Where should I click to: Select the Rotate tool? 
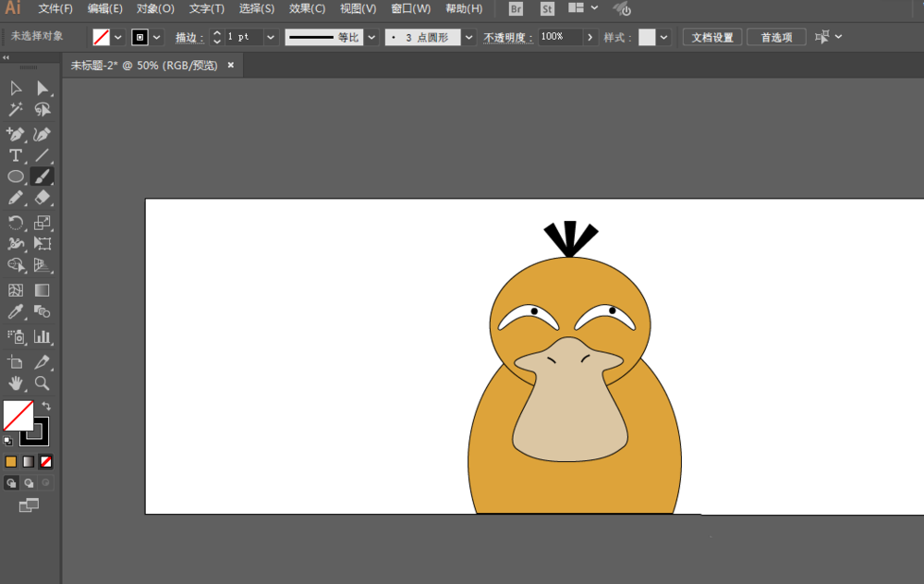[16, 223]
